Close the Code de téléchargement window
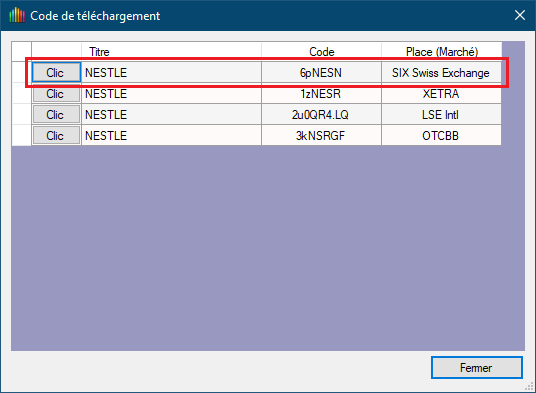Viewport: 536px width, 393px height. (520, 15)
